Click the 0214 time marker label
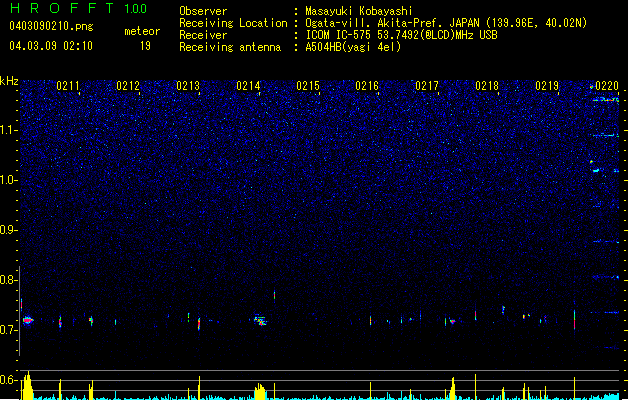Screen dimensions: 629x400 (x=248, y=86)
